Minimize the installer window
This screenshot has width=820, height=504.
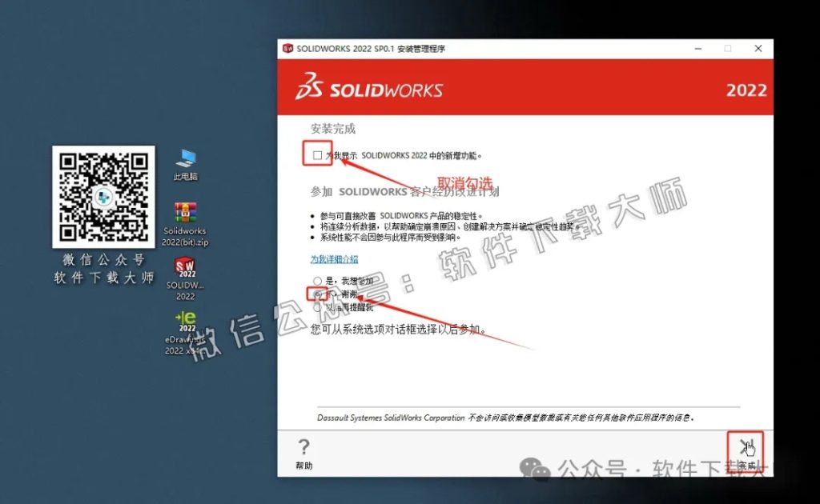[697, 48]
